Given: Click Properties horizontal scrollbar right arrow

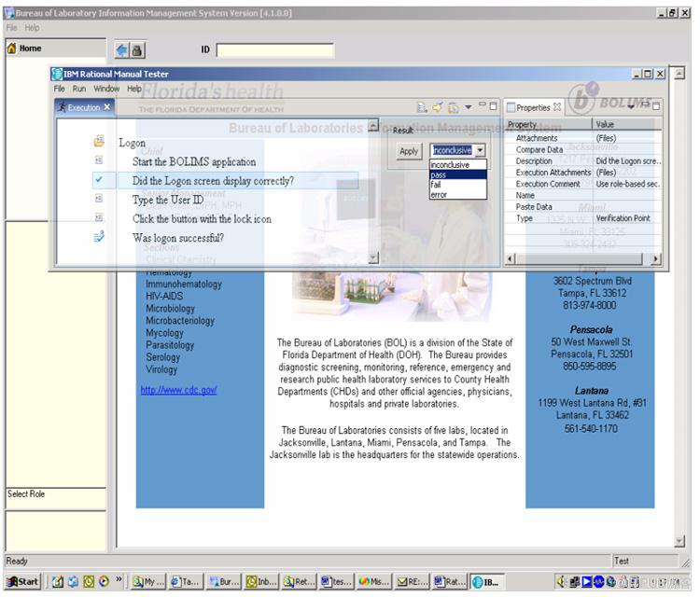Looking at the screenshot, I should tap(655, 258).
